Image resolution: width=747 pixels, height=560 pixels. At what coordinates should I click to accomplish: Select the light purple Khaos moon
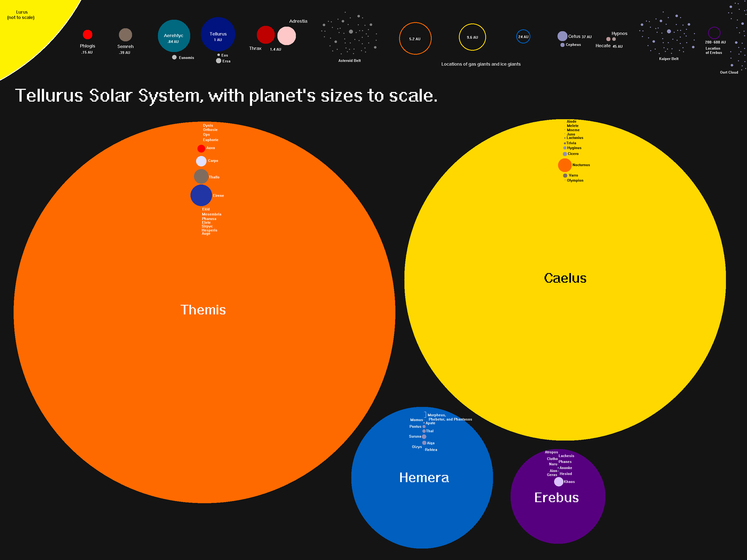559,482
